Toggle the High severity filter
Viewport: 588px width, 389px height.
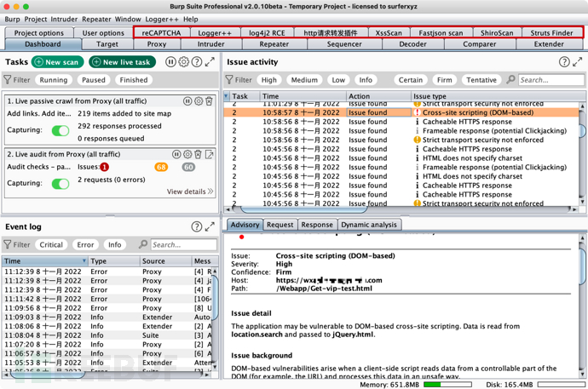pos(269,80)
